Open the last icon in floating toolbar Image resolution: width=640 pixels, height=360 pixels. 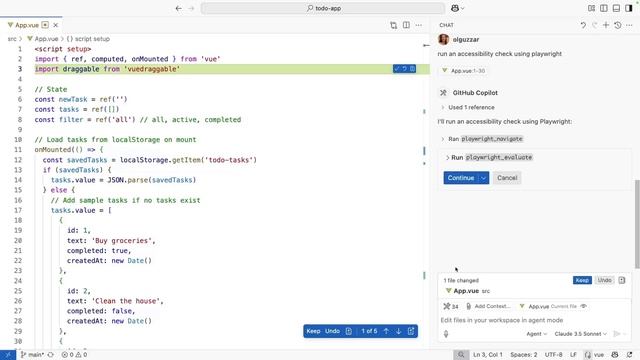411,331
